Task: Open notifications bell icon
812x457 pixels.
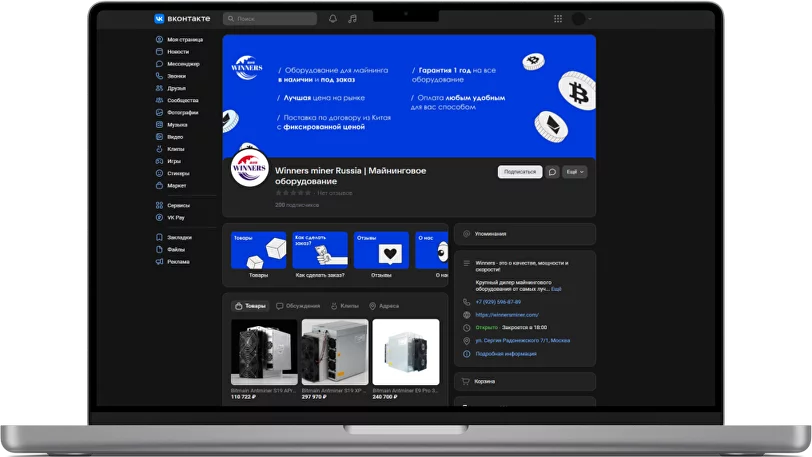Action: point(333,19)
